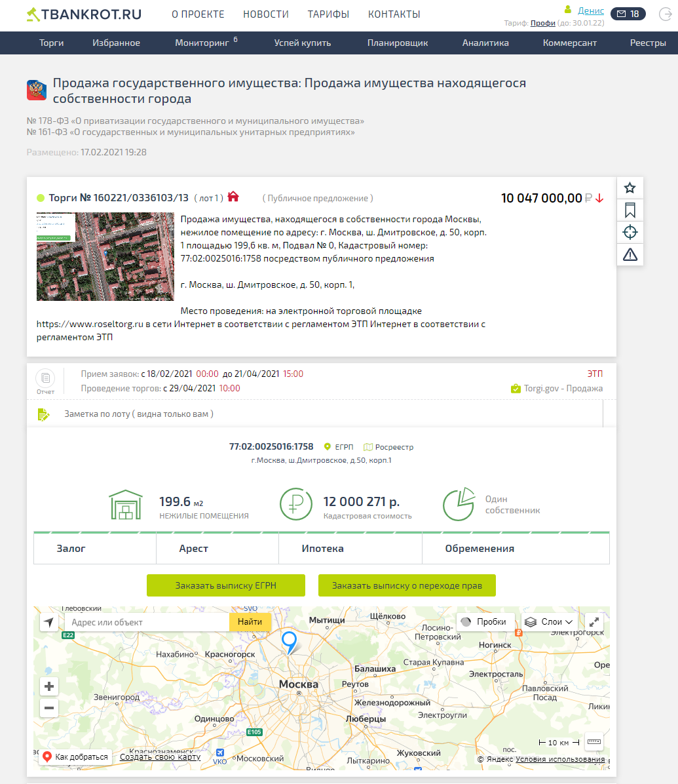The height and width of the screenshot is (784, 678).
Task: Click the TBANKROT.RU logo
Action: (x=84, y=14)
